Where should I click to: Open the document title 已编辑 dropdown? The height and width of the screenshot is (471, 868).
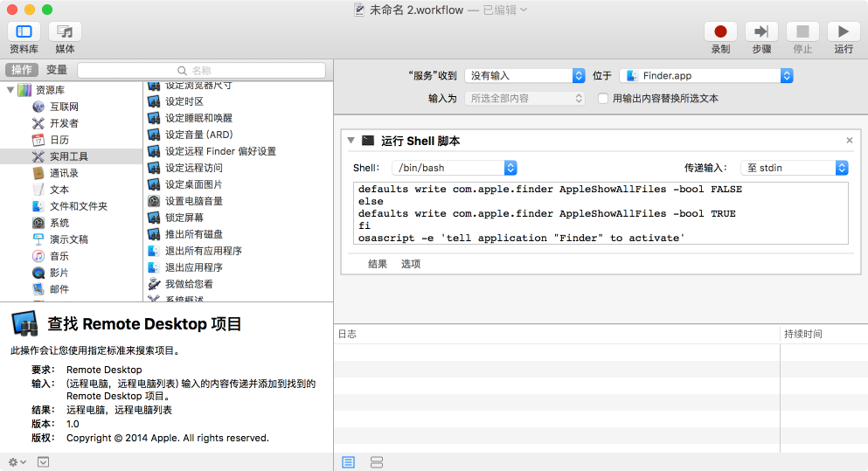point(505,10)
